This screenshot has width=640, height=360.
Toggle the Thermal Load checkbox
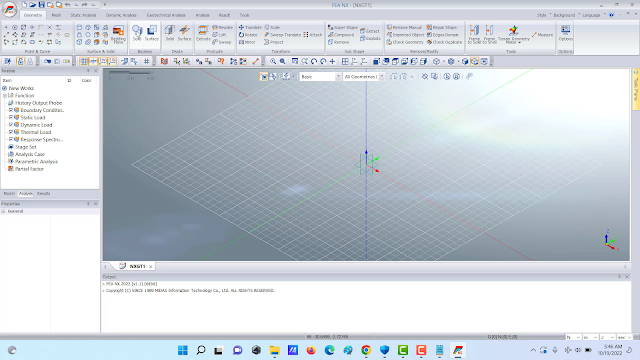pos(11,132)
